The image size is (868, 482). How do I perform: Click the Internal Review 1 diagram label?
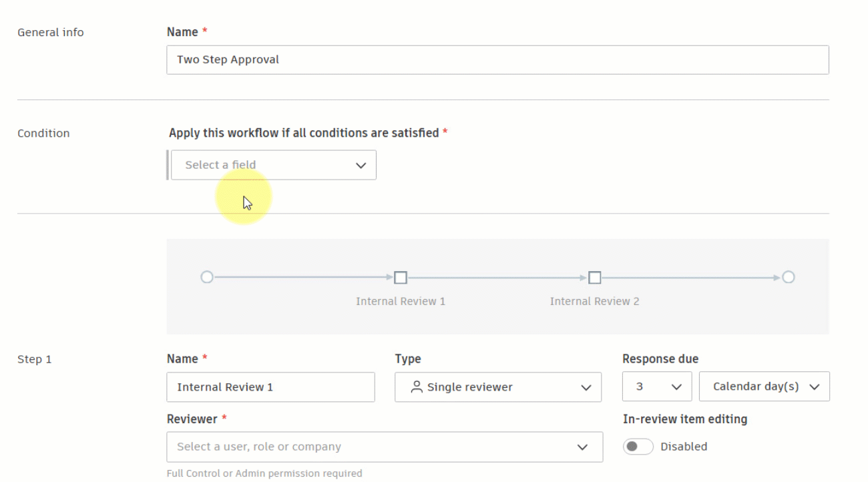click(401, 301)
